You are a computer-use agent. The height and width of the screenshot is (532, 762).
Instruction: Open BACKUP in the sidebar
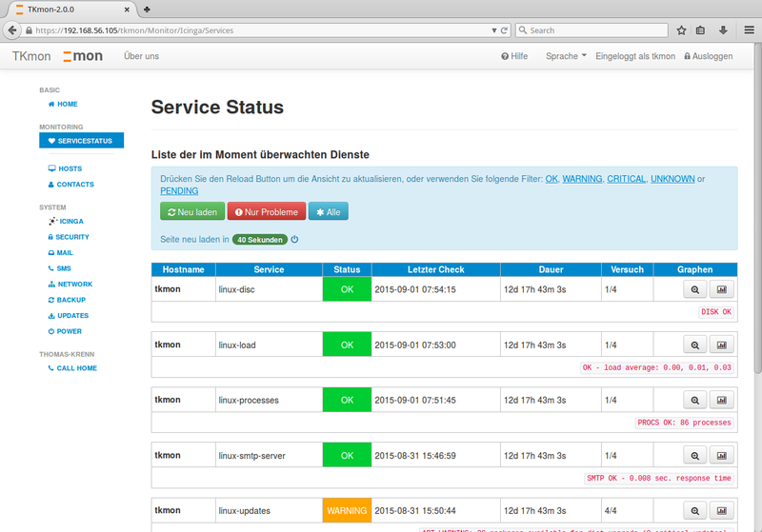click(x=67, y=300)
